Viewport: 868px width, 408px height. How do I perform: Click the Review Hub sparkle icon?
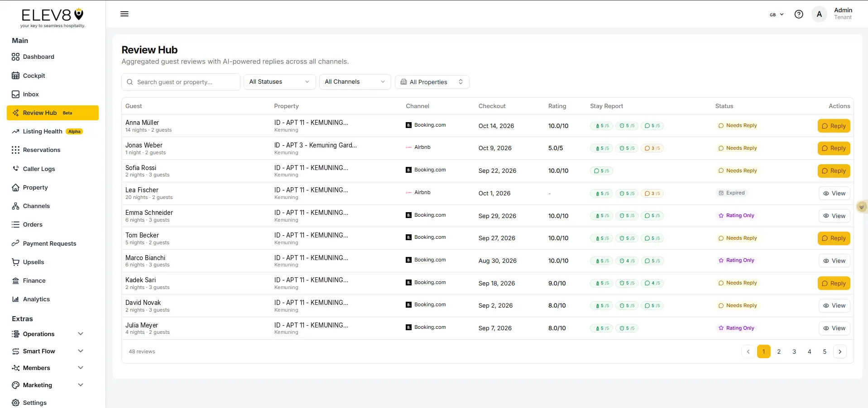coord(15,113)
